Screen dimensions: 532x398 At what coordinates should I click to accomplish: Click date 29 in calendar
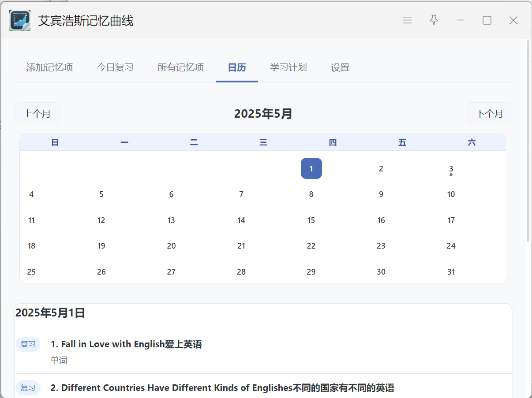311,272
